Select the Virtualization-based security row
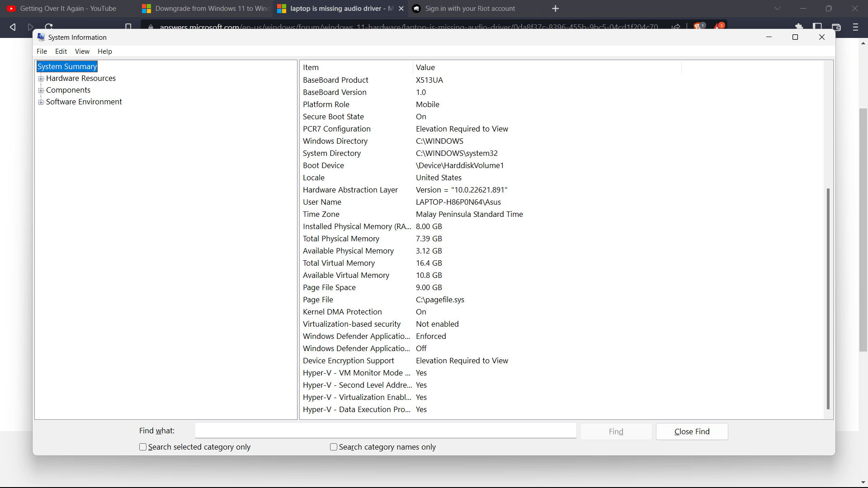This screenshot has height=488, width=868. pyautogui.click(x=561, y=324)
